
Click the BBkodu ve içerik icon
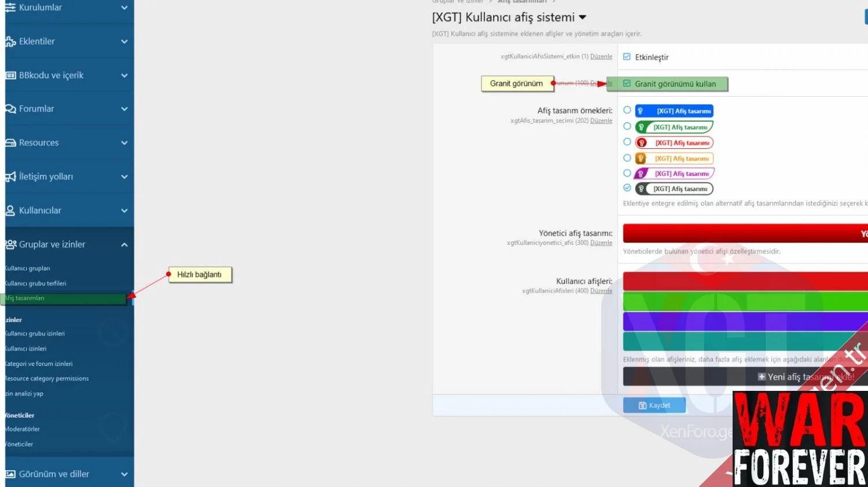pos(10,75)
